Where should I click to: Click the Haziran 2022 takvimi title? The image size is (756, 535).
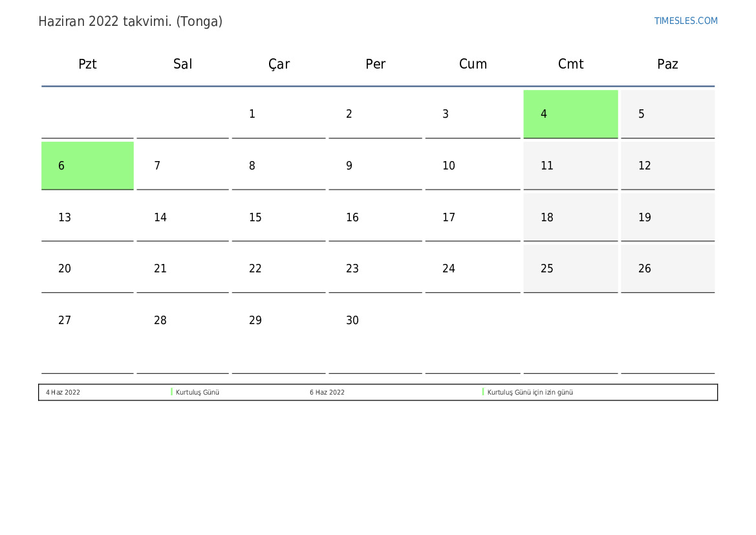coord(130,21)
